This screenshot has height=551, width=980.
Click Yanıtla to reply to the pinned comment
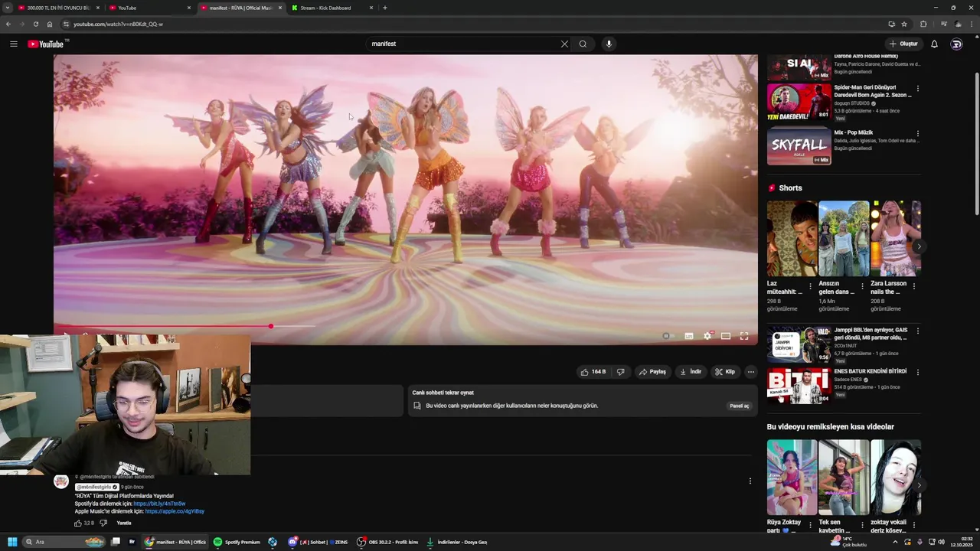pyautogui.click(x=124, y=523)
